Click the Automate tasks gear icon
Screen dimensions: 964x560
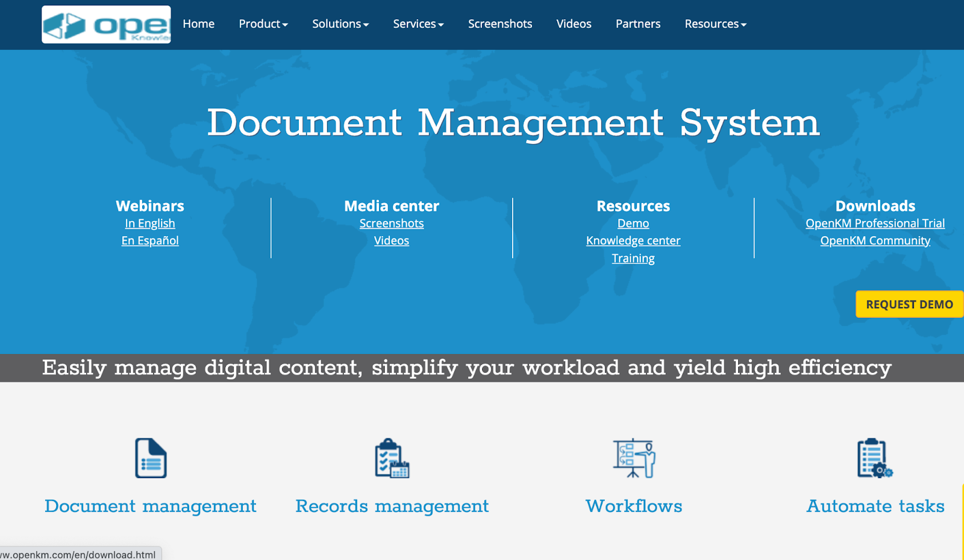point(874,459)
